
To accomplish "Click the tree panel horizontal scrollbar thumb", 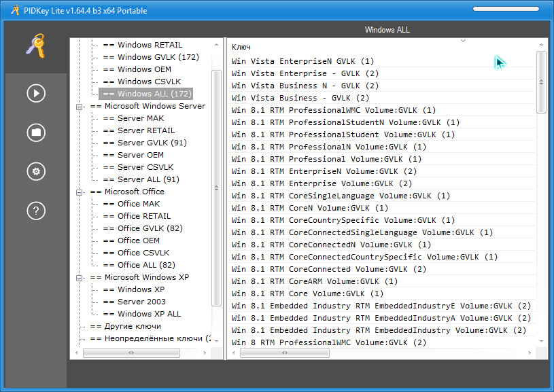I will [131, 353].
